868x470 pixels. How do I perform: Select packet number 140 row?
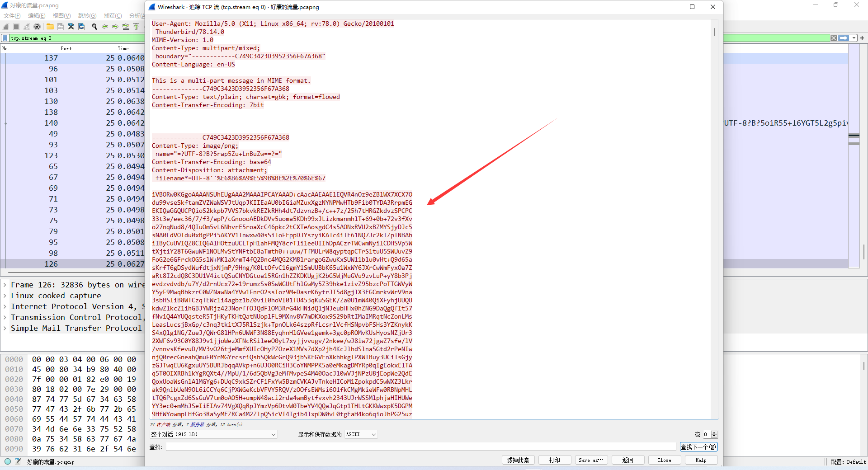tap(72, 123)
